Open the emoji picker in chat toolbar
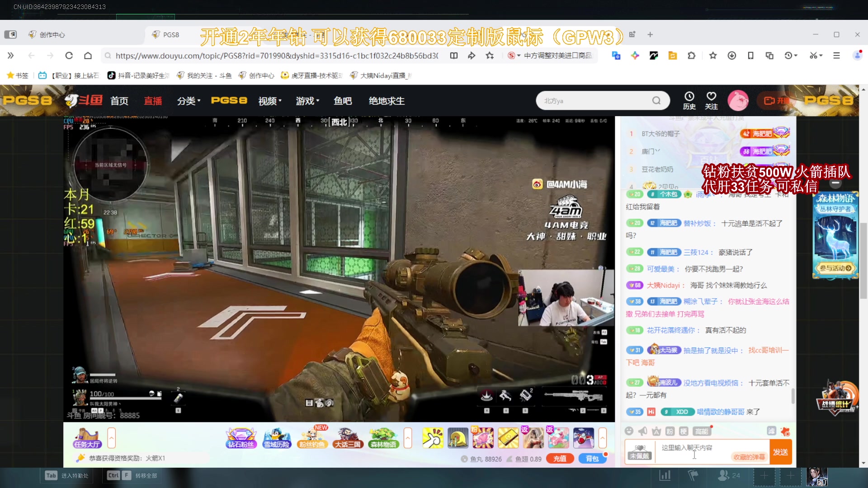This screenshot has width=868, height=488. click(x=629, y=431)
